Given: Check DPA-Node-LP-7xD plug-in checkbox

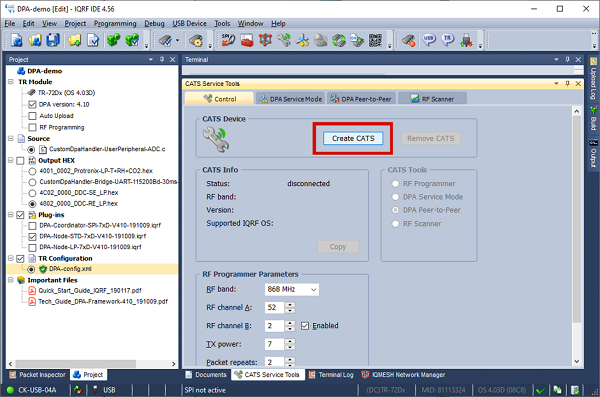Looking at the screenshot, I should coord(33,247).
